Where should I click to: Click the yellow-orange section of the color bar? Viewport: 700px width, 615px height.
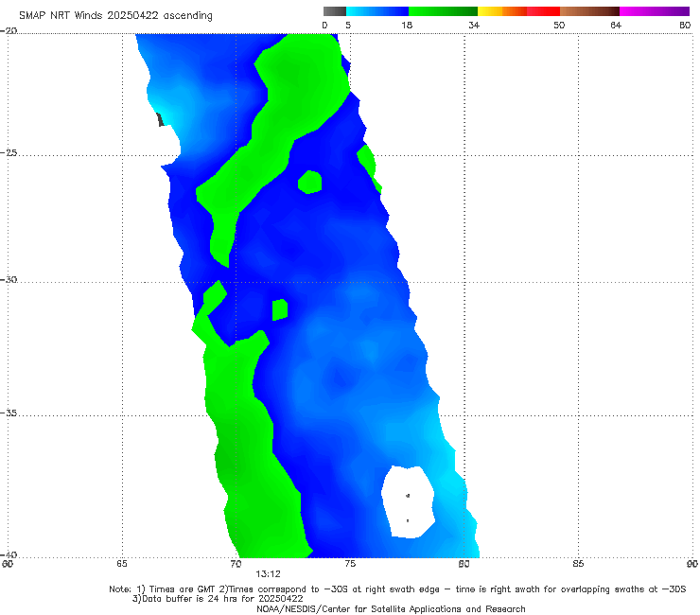point(502,11)
